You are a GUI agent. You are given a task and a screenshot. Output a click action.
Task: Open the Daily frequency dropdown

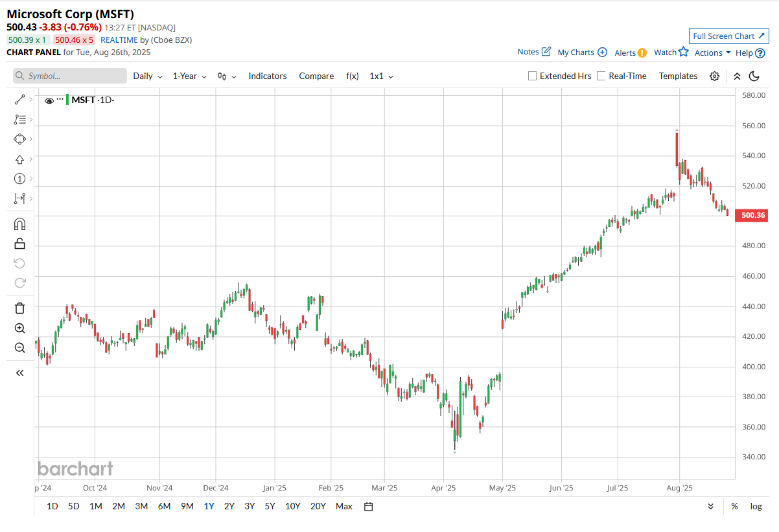(148, 76)
